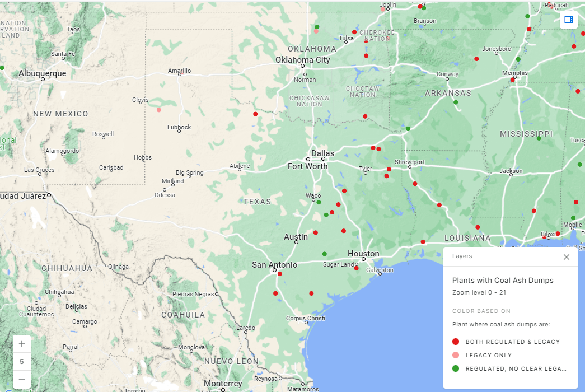Close the Layers panel
Image resolution: width=585 pixels, height=392 pixels.
pos(566,256)
